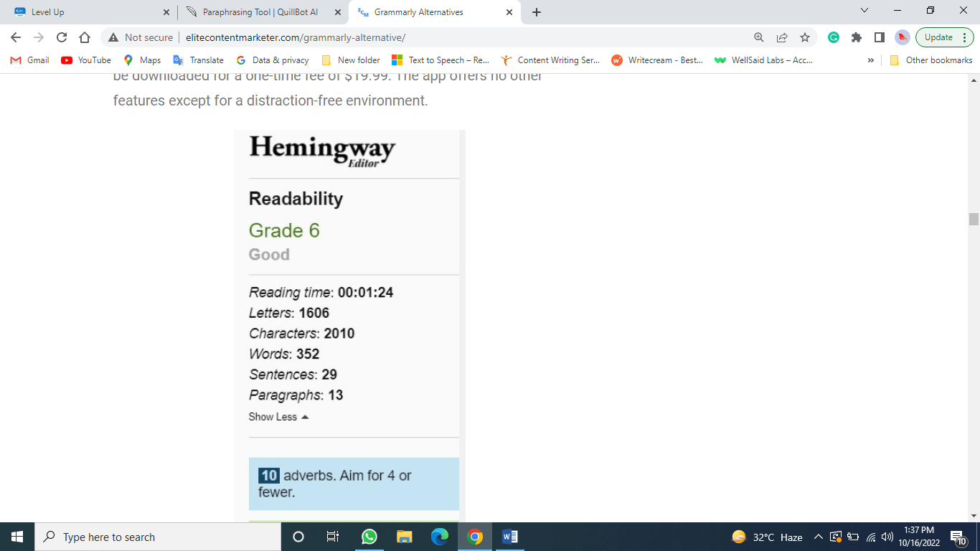This screenshot has height=551, width=980.
Task: Open the New folder bookmark folder
Action: click(x=352, y=60)
